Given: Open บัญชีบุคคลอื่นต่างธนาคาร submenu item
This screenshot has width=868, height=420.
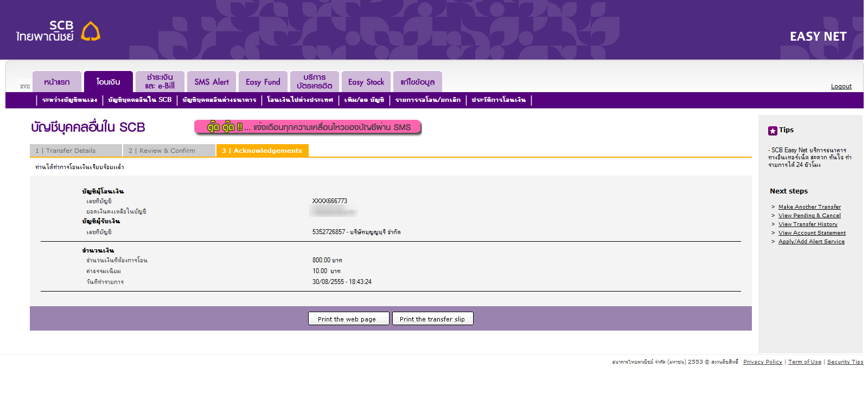Looking at the screenshot, I should click(219, 100).
